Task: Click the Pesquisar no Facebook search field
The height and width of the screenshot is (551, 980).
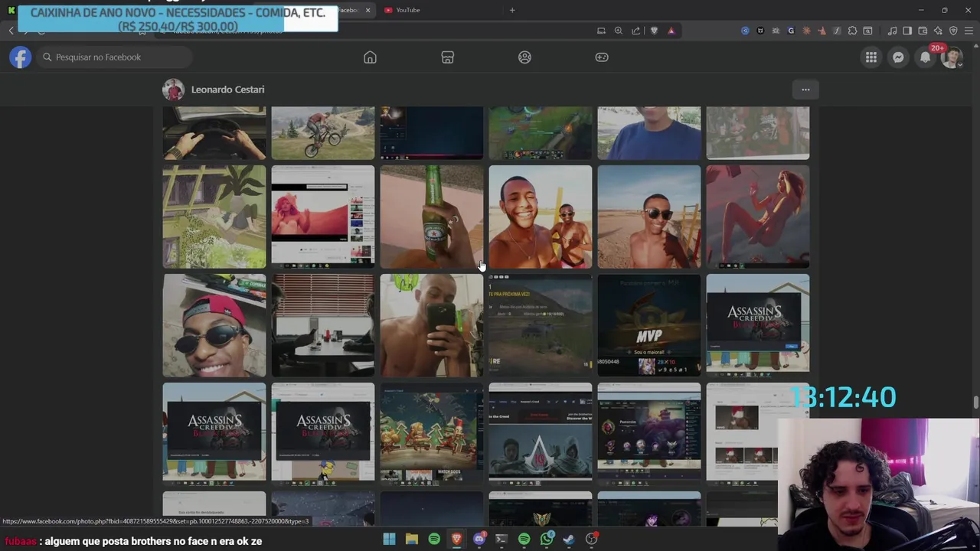Action: 115,57
